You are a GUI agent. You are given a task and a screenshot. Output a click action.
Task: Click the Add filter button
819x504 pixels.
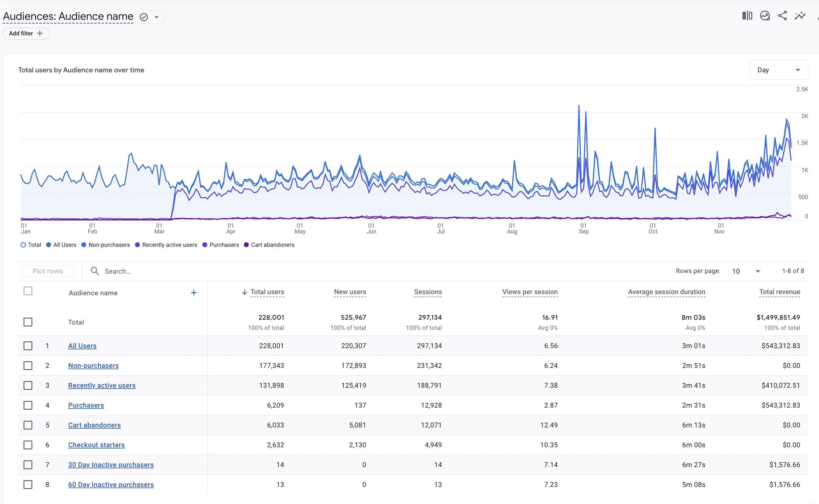point(26,33)
